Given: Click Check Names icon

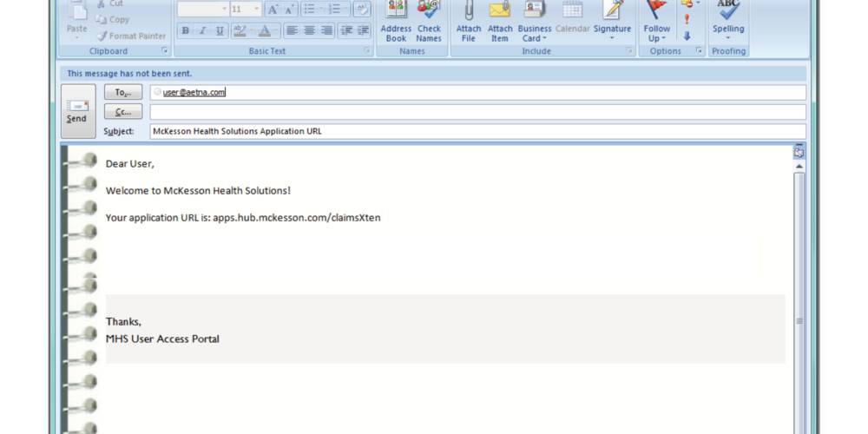Looking at the screenshot, I should 429,21.
